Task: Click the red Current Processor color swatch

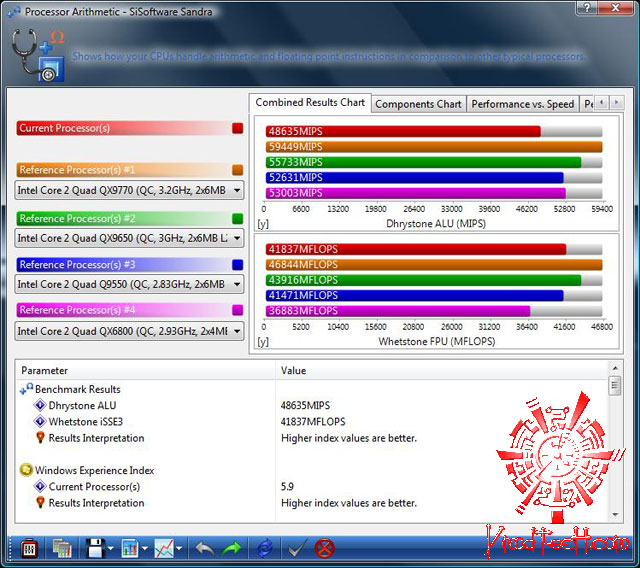Action: click(238, 129)
